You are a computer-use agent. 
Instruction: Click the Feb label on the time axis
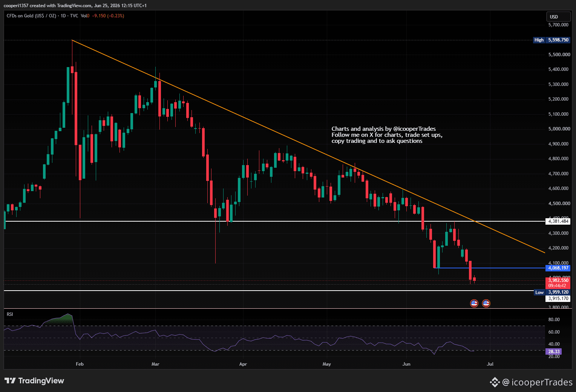[x=80, y=364]
